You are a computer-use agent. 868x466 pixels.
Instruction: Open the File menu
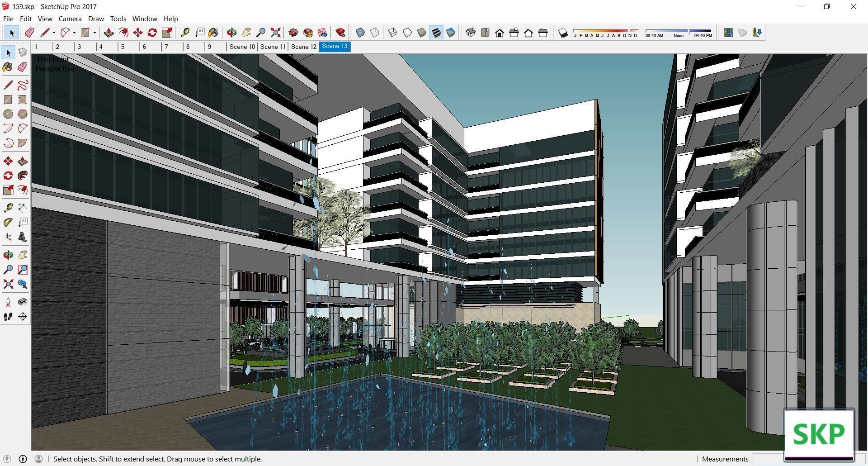tap(8, 19)
